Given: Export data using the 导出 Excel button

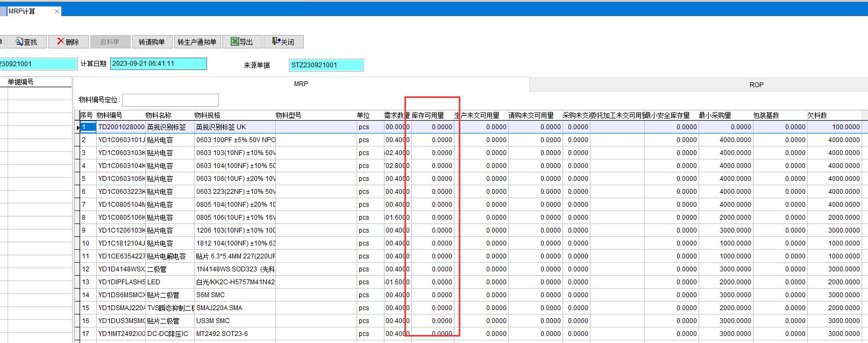Looking at the screenshot, I should pos(242,42).
